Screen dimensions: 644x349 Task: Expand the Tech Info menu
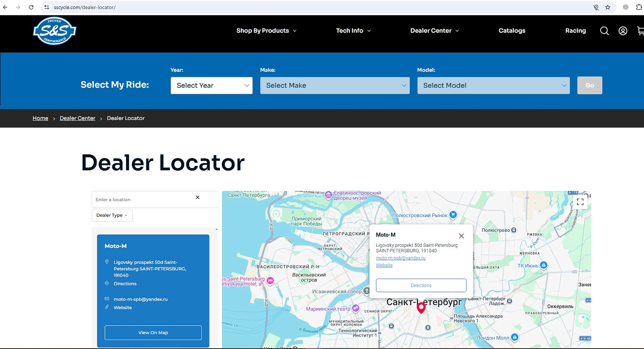click(x=353, y=31)
